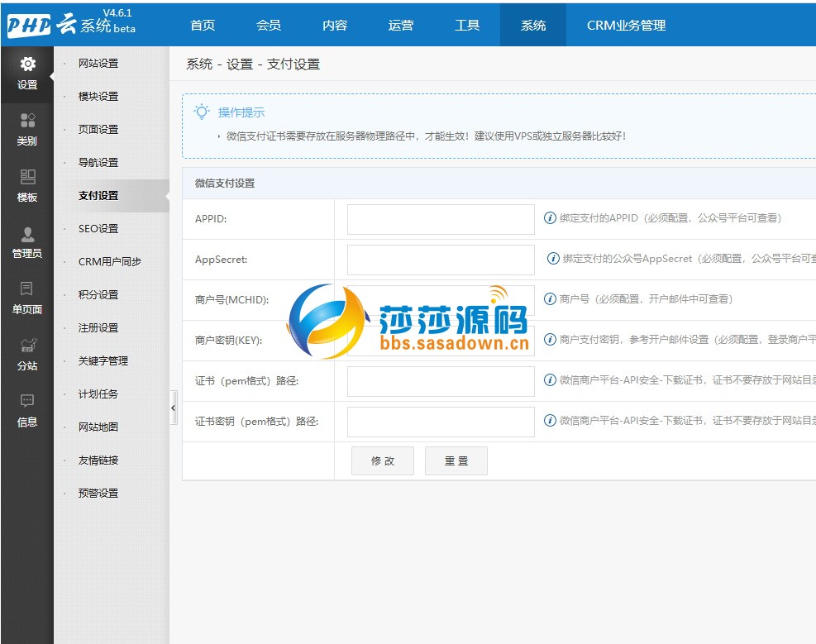816x644 pixels.
Task: Click the 操作提示 heading text
Action: coord(241,112)
